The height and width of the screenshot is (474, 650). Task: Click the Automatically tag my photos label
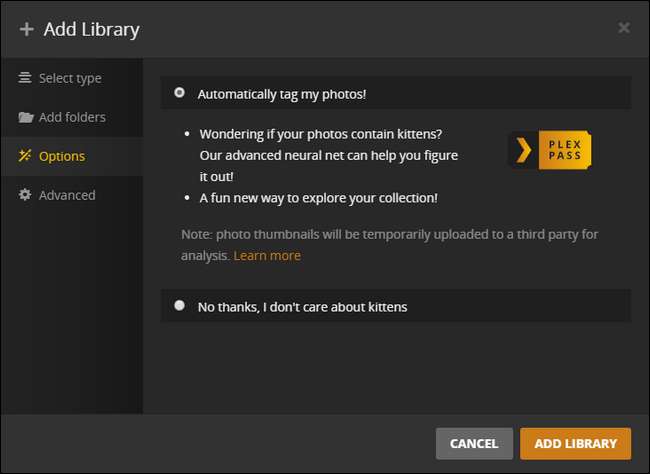281,93
